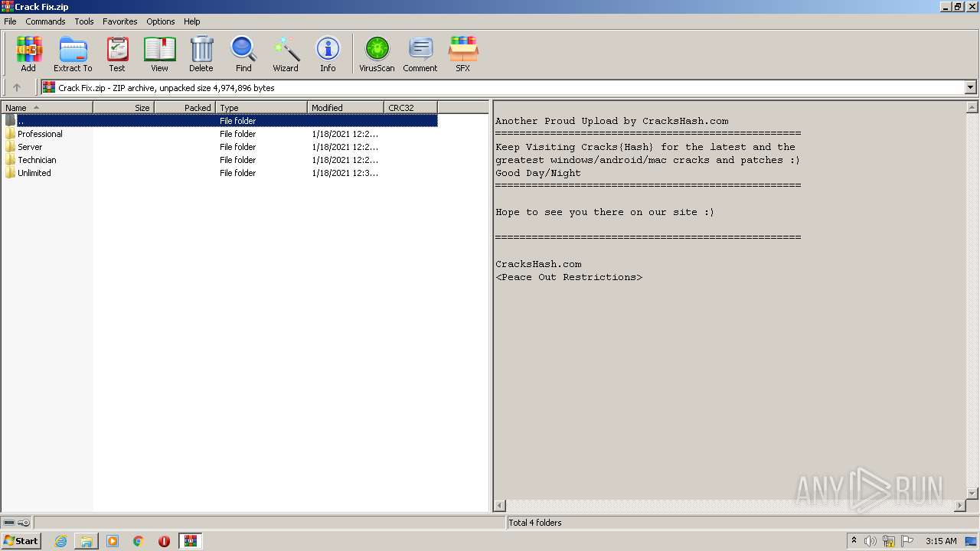Open the Options menu
Screen dimensions: 980x551
click(161, 21)
